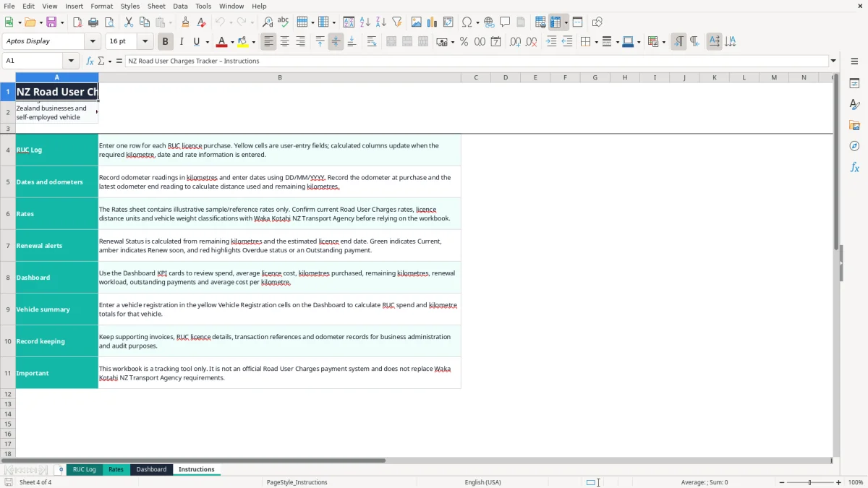Select row 7 header
This screenshot has width=868, height=488.
8,246
